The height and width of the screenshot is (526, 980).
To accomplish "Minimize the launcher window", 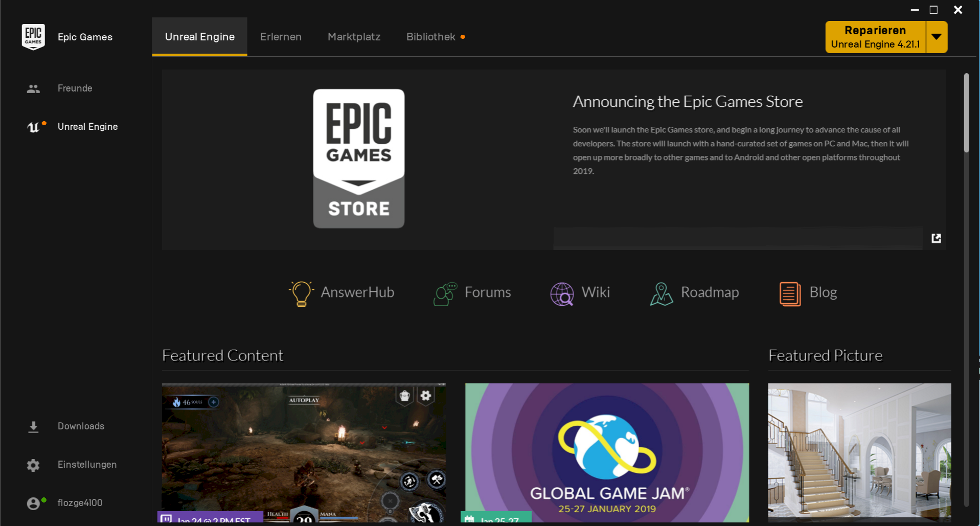I will (915, 10).
